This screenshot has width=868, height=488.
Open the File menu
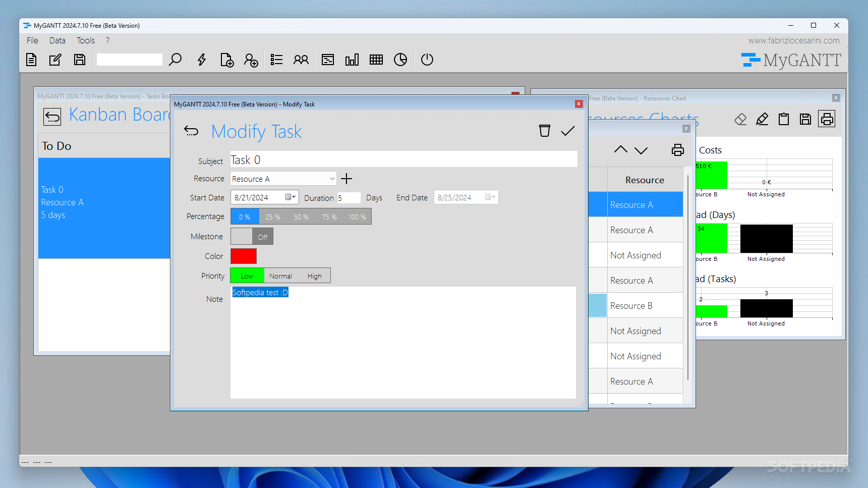click(x=32, y=40)
